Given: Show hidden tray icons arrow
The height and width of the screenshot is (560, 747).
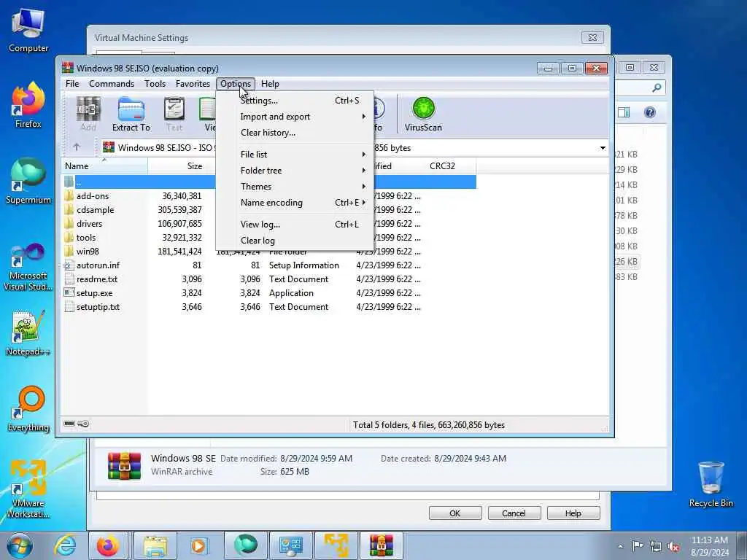Looking at the screenshot, I should coord(620,546).
